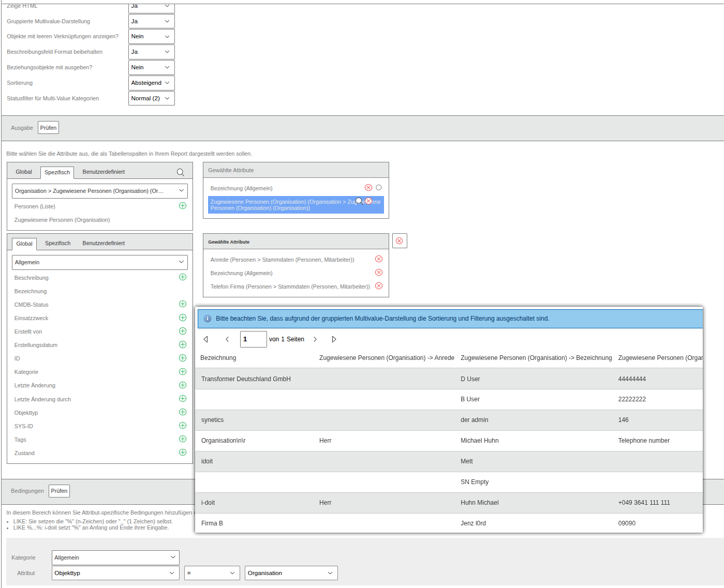Remove Anrede attribute from selected list
Image resolution: width=724 pixels, height=588 pixels.
(379, 259)
